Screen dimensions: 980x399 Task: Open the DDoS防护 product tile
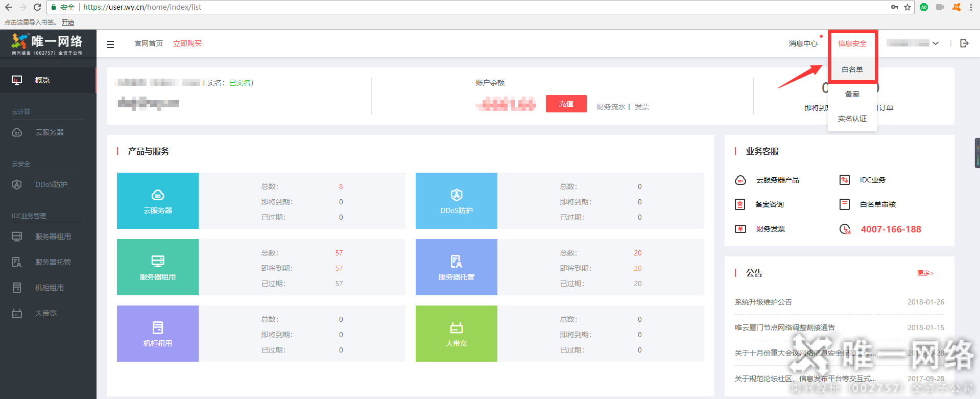[x=456, y=201]
